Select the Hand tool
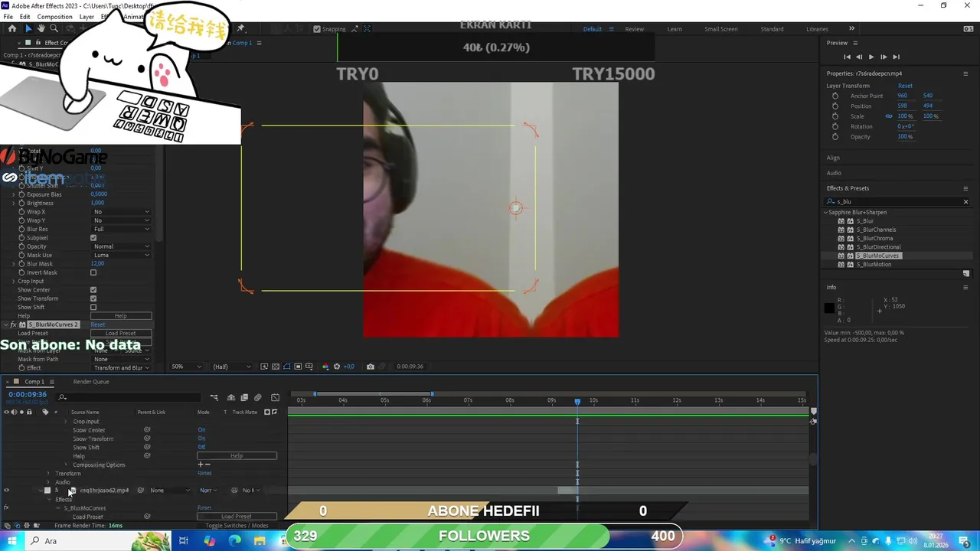The width and height of the screenshot is (980, 551). [41, 29]
